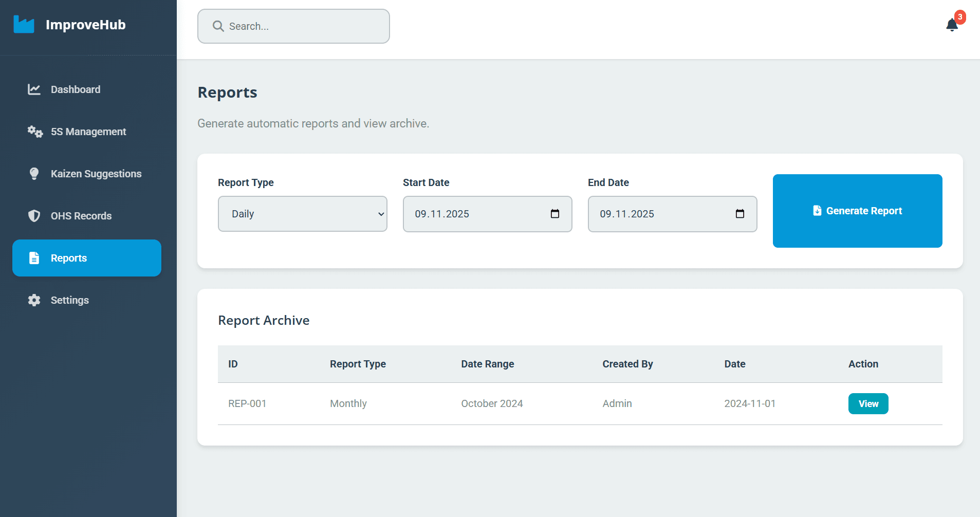
Task: Click the Settings gear icon in sidebar
Action: [34, 300]
